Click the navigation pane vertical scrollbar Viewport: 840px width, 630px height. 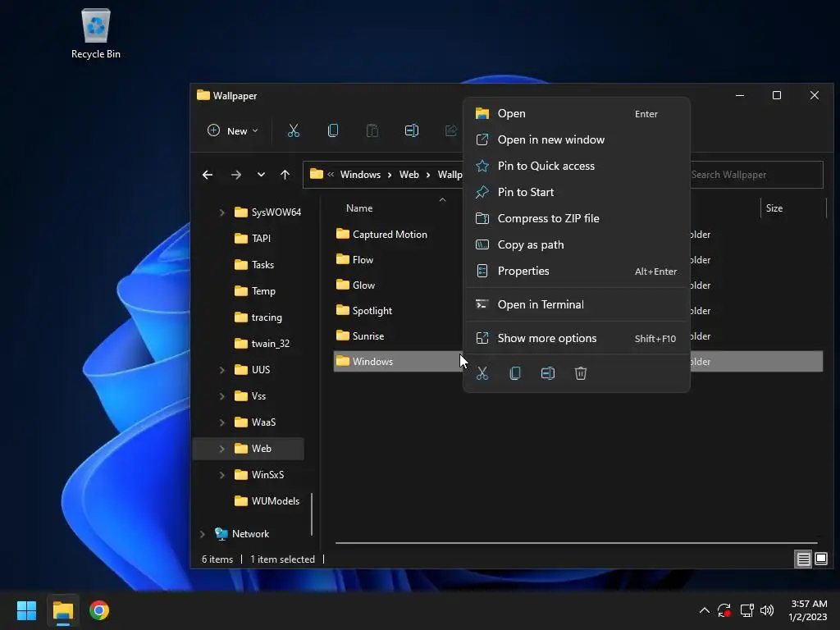(x=312, y=514)
